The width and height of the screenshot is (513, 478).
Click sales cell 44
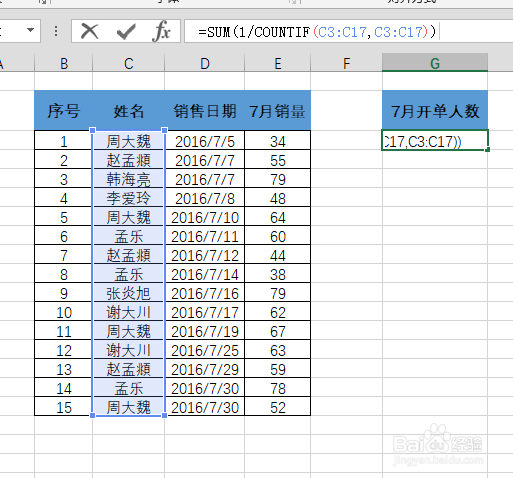coord(278,254)
